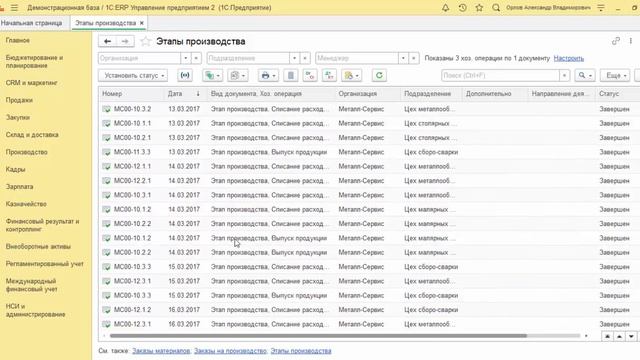The image size is (640, 360).
Task: Focus the Организация filter input
Action: tap(139, 58)
